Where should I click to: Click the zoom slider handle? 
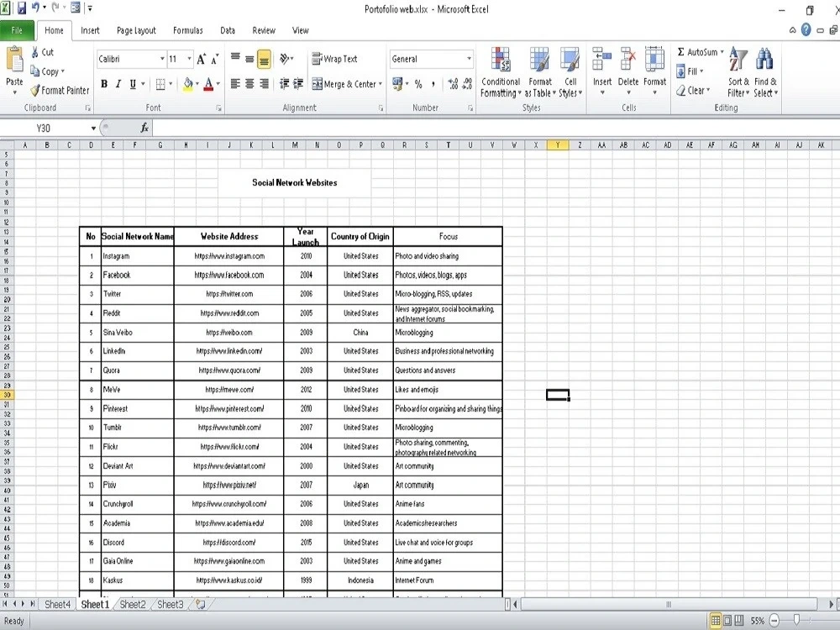(796, 621)
